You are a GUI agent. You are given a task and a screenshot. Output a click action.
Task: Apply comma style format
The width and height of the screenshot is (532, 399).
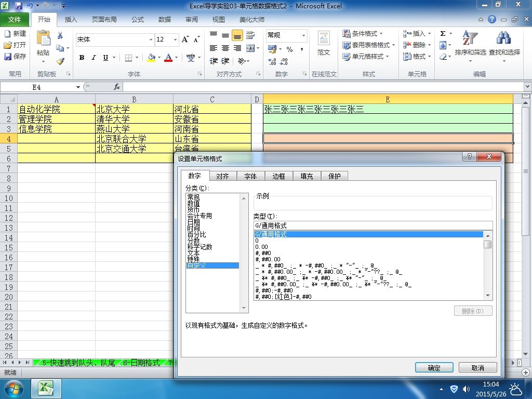pyautogui.click(x=302, y=49)
